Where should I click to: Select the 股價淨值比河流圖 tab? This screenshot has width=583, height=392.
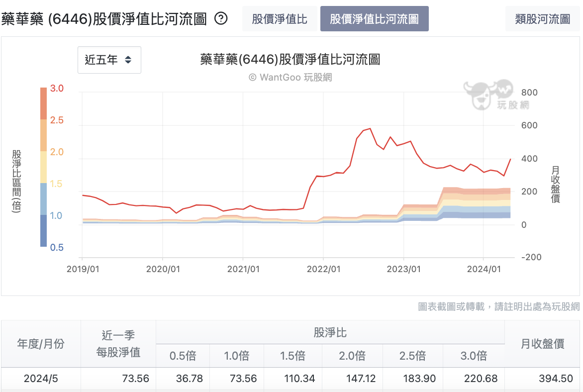click(x=375, y=18)
